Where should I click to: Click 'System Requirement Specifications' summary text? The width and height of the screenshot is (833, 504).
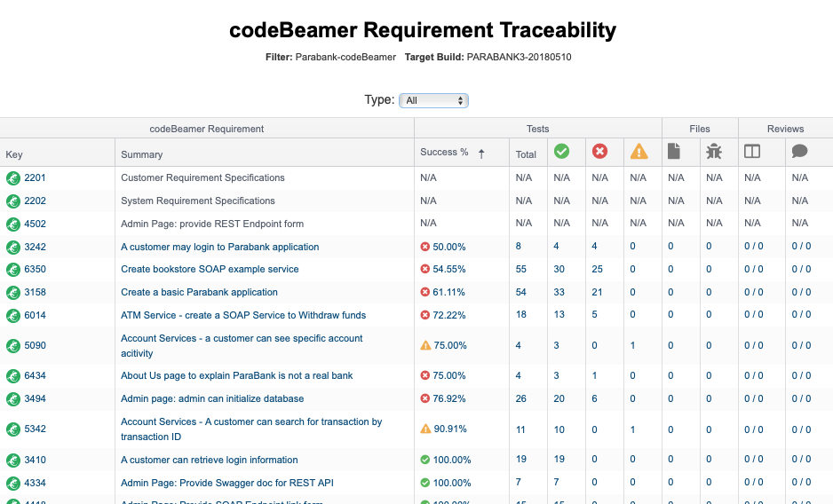click(x=198, y=201)
